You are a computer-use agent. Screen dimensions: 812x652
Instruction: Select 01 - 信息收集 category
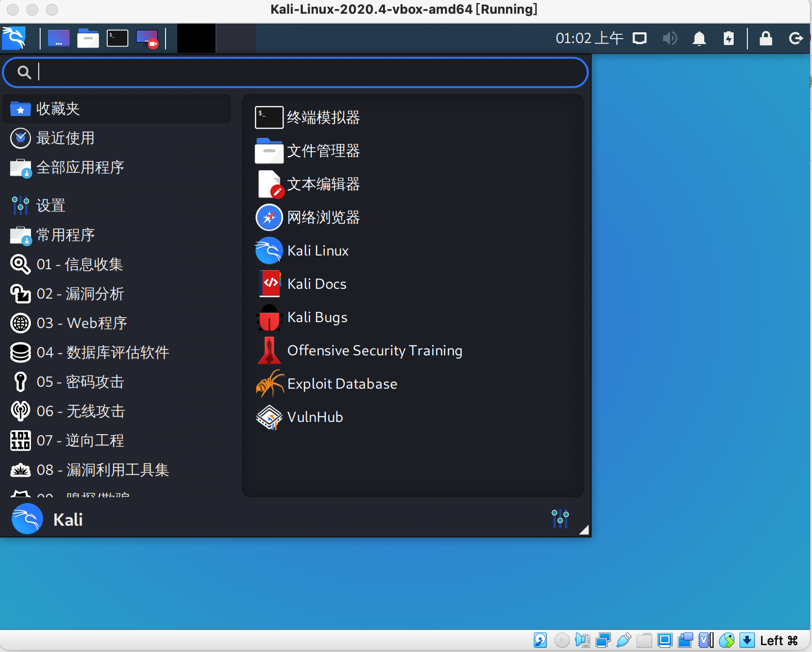117,264
